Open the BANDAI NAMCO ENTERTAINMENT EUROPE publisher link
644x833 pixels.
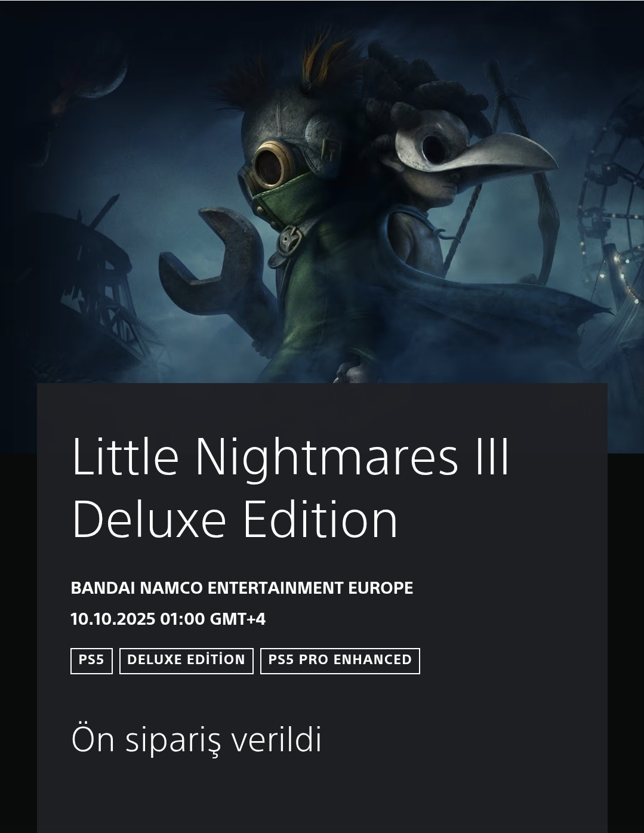pyautogui.click(x=242, y=588)
